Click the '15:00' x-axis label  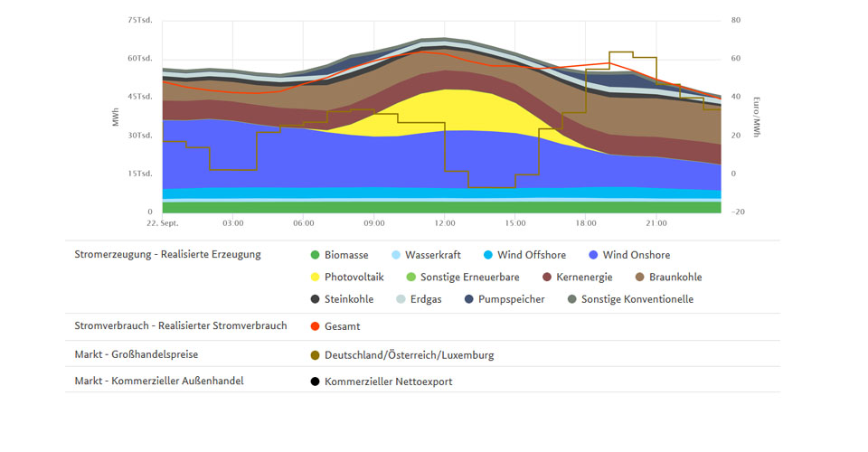pyautogui.click(x=515, y=223)
